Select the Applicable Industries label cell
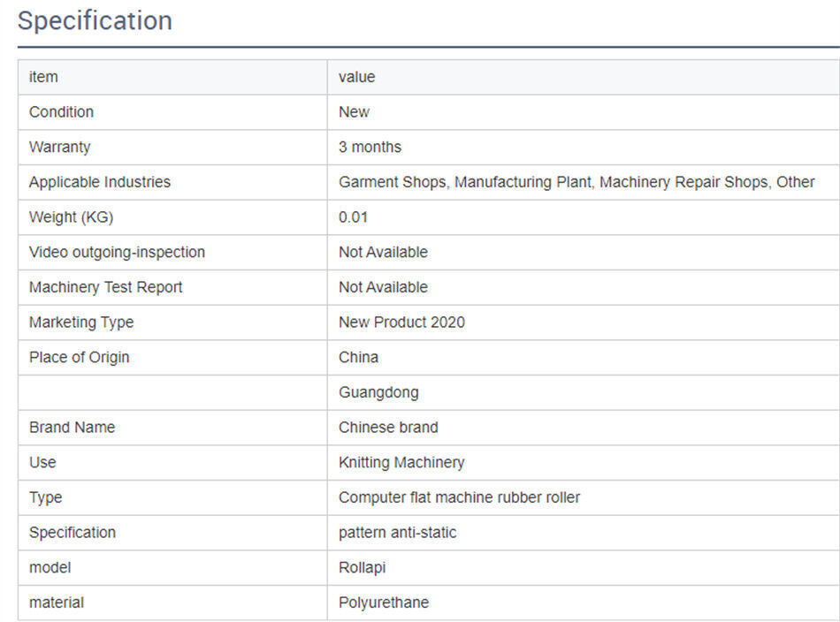The width and height of the screenshot is (840, 622). coord(100,182)
